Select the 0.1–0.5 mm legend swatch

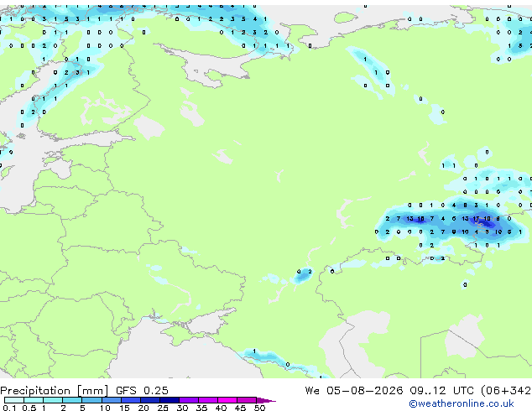(x=14, y=400)
